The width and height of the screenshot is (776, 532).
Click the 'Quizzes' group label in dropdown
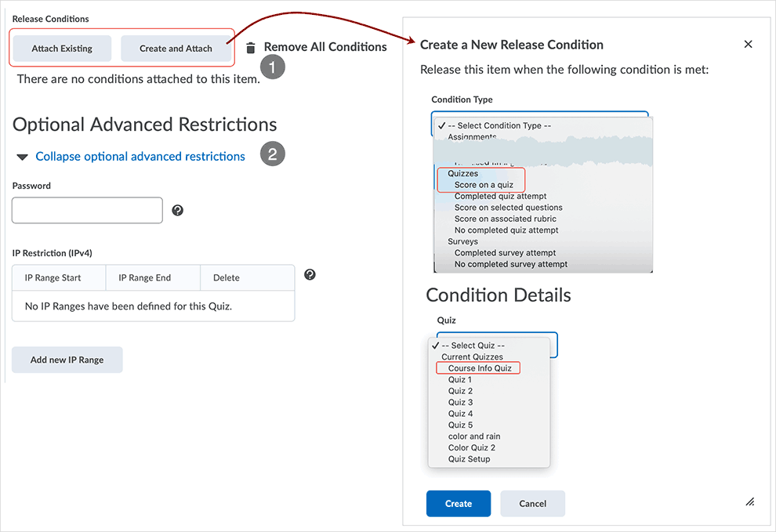coord(462,174)
